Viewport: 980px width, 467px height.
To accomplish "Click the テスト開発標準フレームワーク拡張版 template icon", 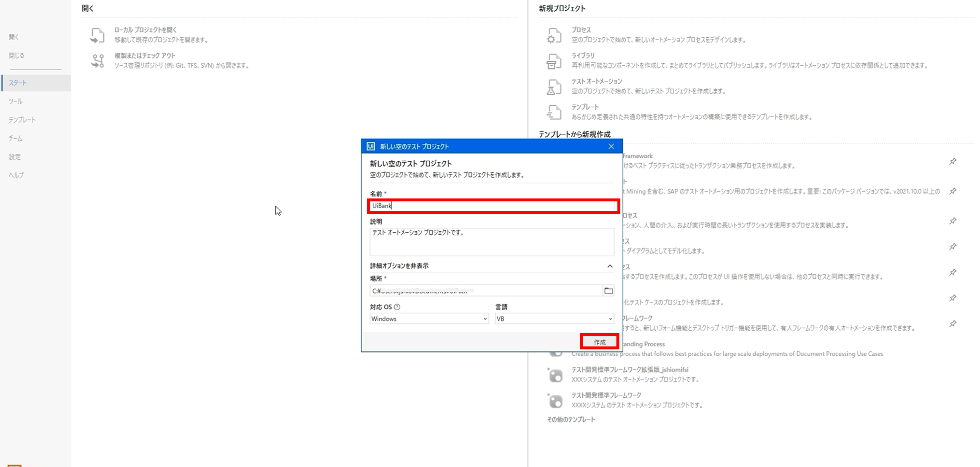I will [x=555, y=375].
